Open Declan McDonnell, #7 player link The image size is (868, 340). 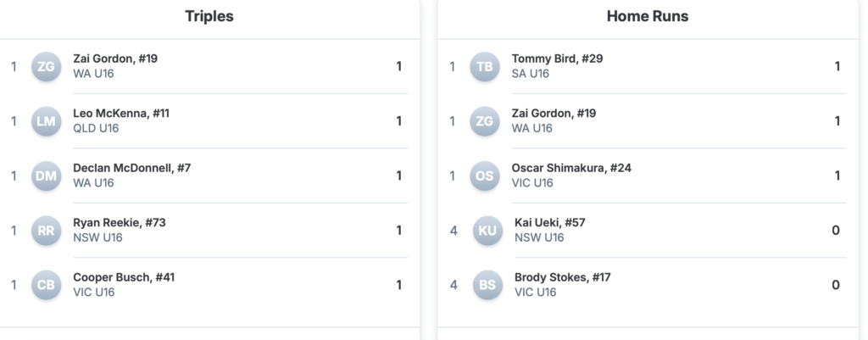click(x=131, y=168)
